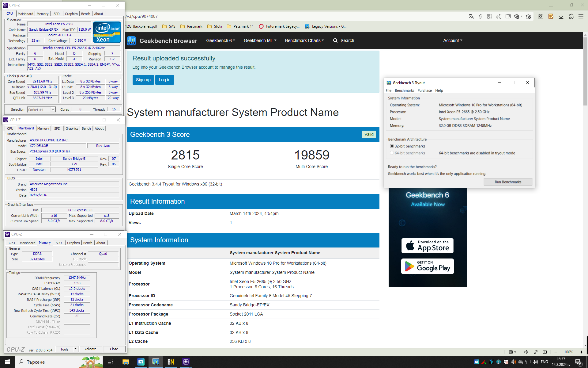The height and width of the screenshot is (368, 588).
Task: Click the Geekbench Browser logo icon
Action: [x=131, y=40]
